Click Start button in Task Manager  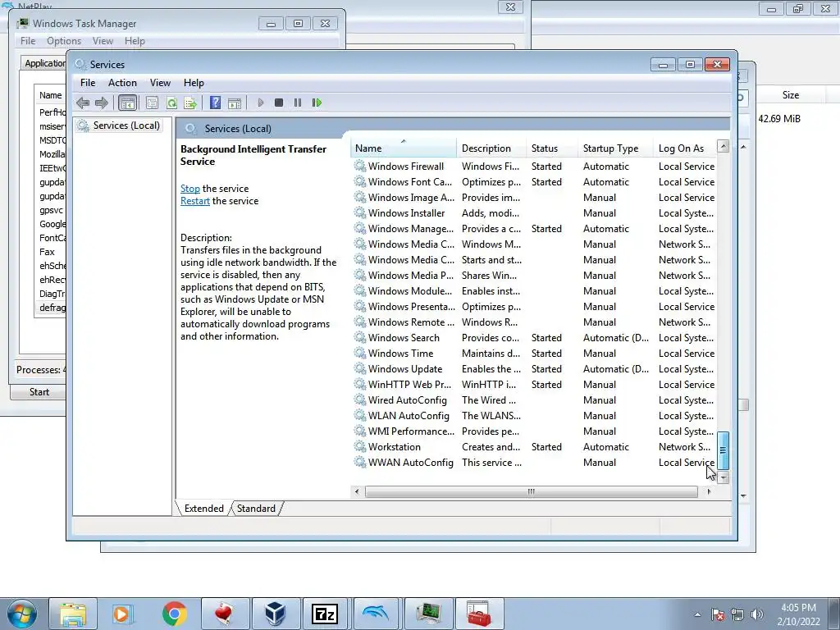click(39, 392)
